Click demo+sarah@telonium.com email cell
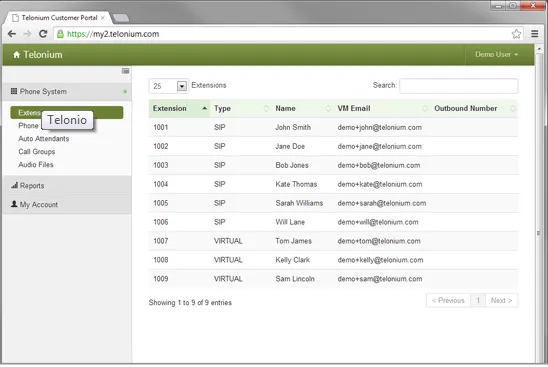This screenshot has width=548, height=367. click(382, 203)
